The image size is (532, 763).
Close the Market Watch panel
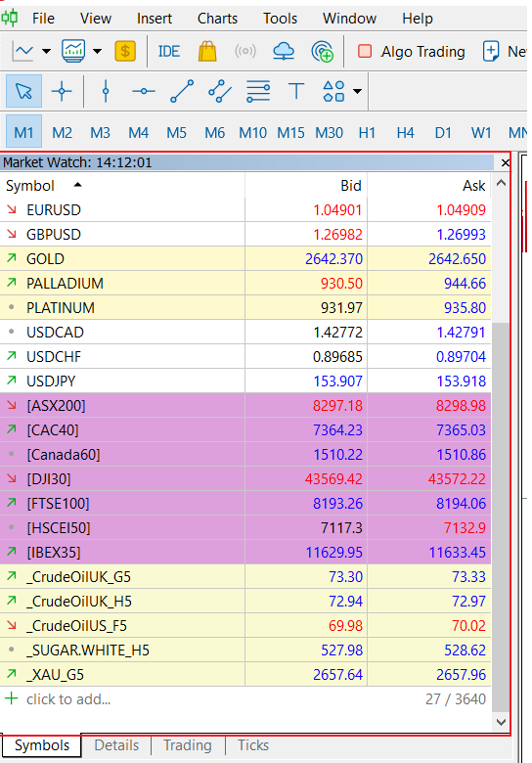click(506, 162)
